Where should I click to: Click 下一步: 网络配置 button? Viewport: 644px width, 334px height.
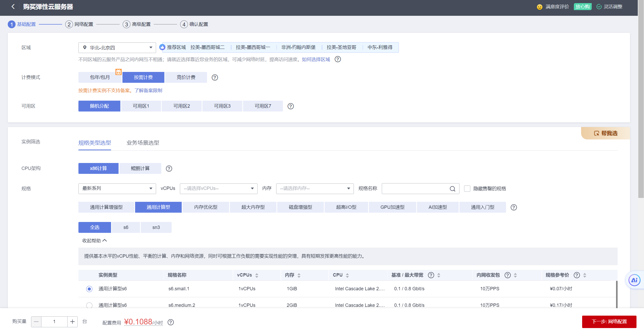click(x=609, y=322)
